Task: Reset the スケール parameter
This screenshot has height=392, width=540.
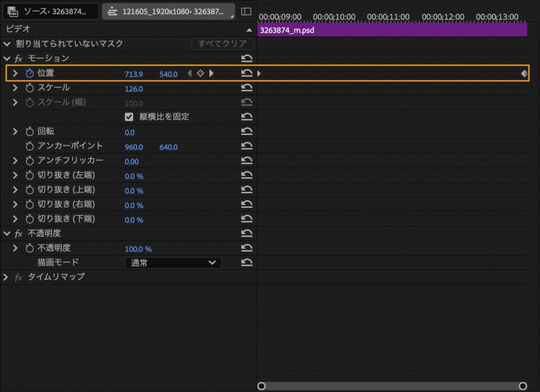Action: pyautogui.click(x=246, y=88)
